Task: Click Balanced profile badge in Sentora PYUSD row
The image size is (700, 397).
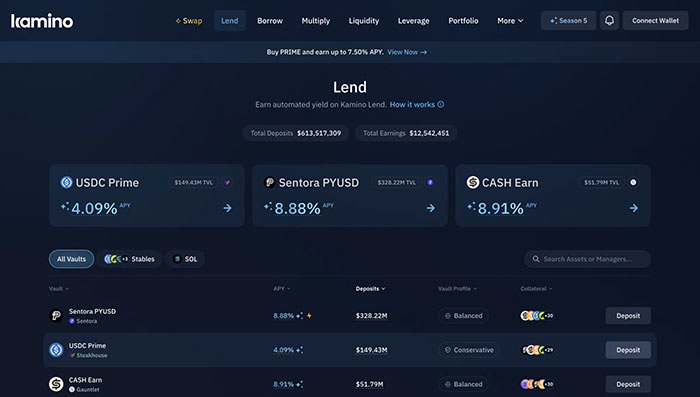Action: pyautogui.click(x=463, y=316)
